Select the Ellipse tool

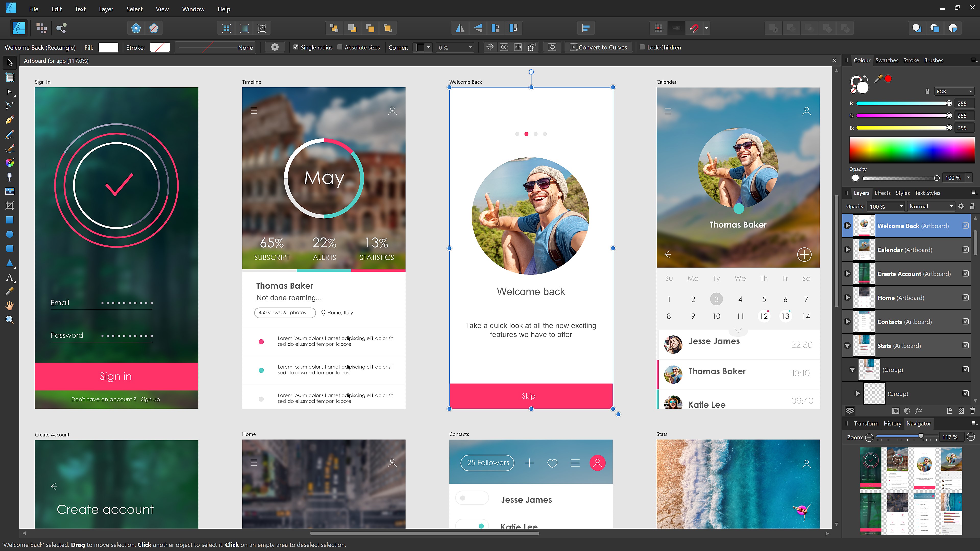(x=9, y=234)
